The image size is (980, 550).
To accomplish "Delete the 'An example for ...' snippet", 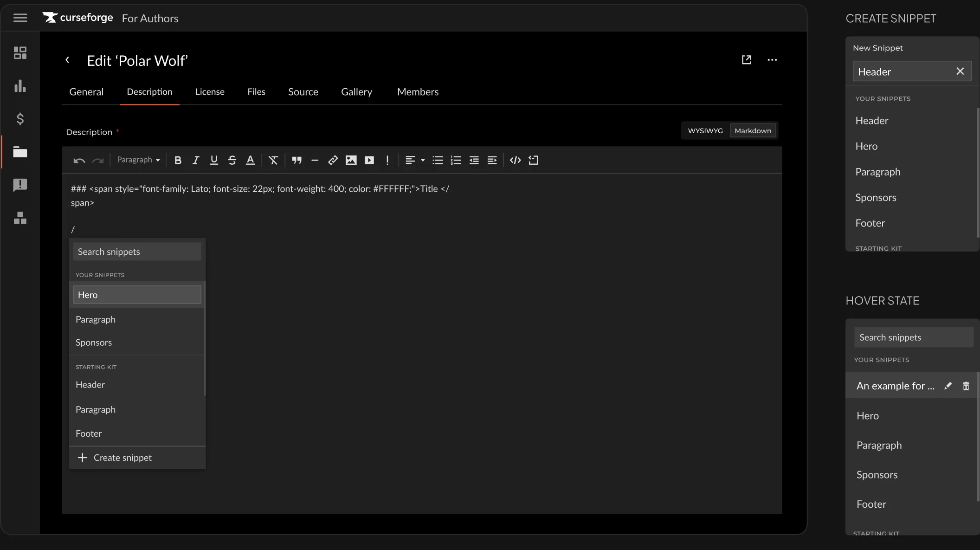I will [966, 386].
